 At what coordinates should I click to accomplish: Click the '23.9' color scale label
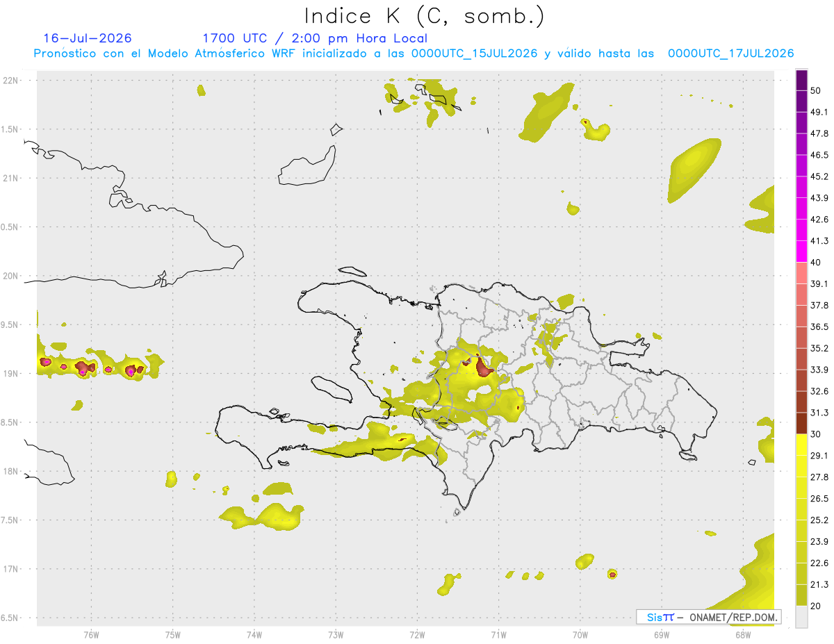point(819,542)
